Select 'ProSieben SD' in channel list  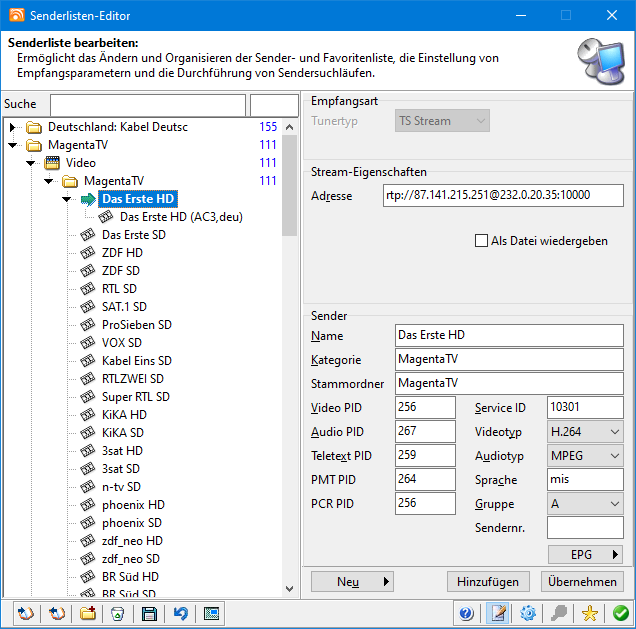tap(136, 325)
